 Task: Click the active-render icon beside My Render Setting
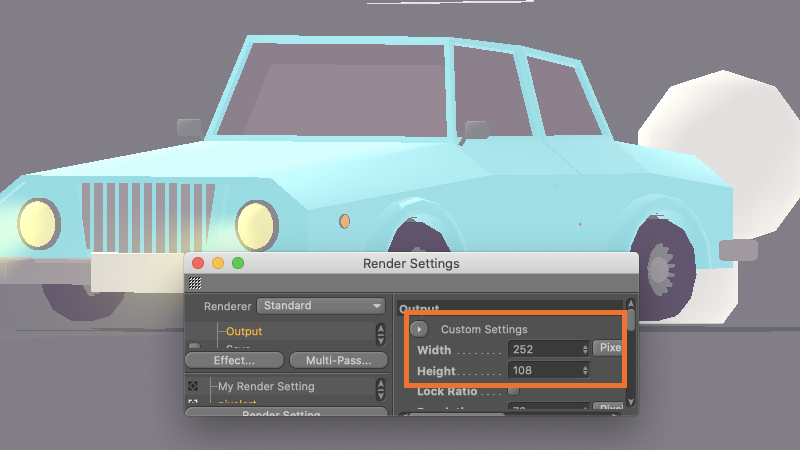[193, 386]
